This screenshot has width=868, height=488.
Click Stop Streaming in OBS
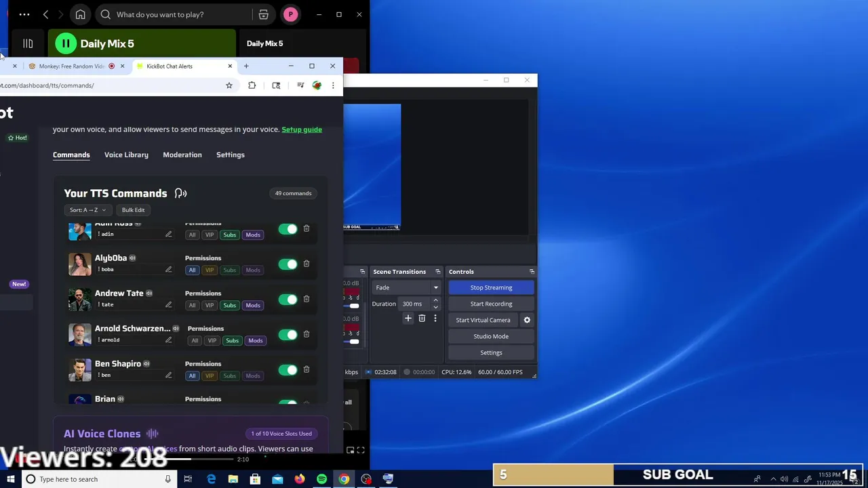click(491, 287)
